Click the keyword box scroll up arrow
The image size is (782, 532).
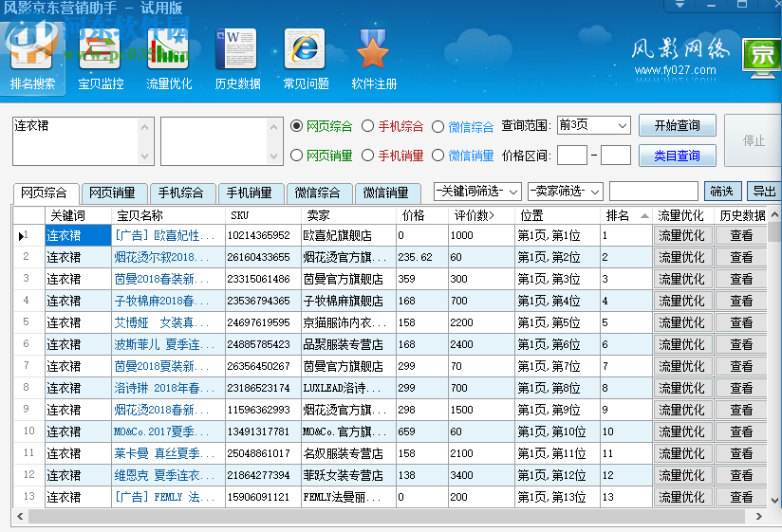pos(144,127)
